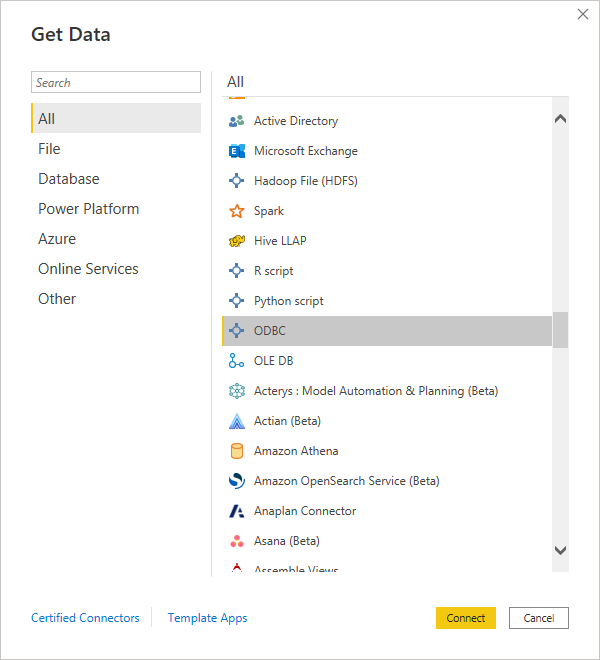Click the Acterys Model Automation icon
The width and height of the screenshot is (600, 660).
point(237,391)
